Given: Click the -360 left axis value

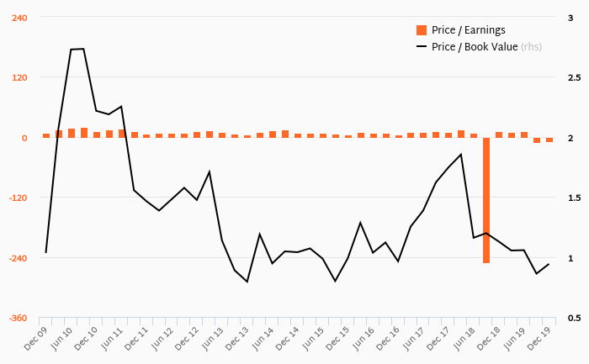Looking at the screenshot, I should [x=17, y=319].
